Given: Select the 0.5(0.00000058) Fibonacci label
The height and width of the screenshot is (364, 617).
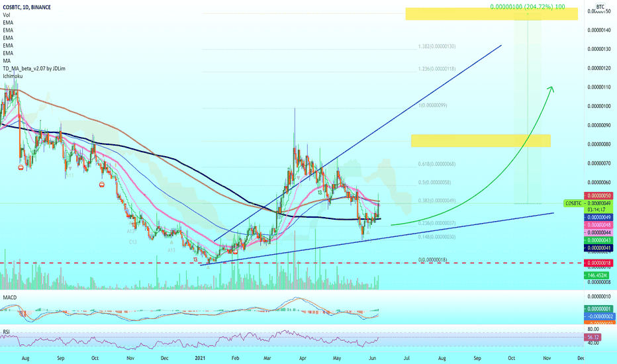Looking at the screenshot, I should pyautogui.click(x=434, y=183).
